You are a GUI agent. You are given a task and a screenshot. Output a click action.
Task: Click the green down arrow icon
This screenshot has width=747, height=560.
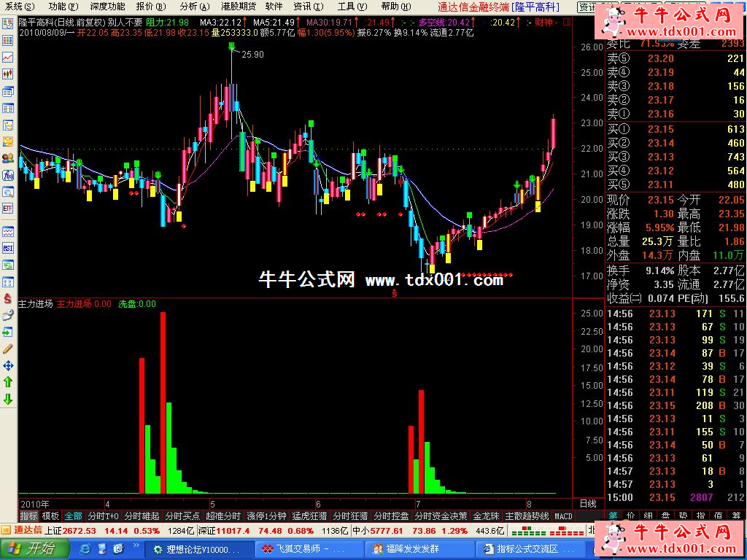coord(8,399)
